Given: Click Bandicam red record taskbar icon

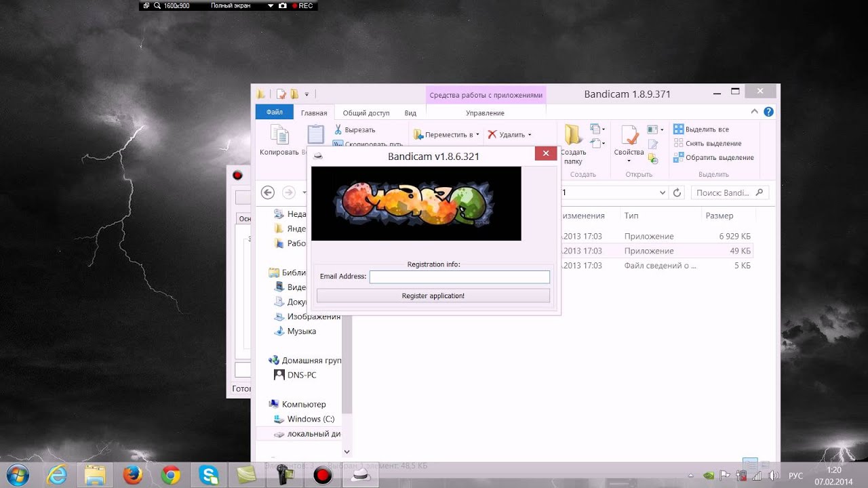Looking at the screenshot, I should (323, 475).
